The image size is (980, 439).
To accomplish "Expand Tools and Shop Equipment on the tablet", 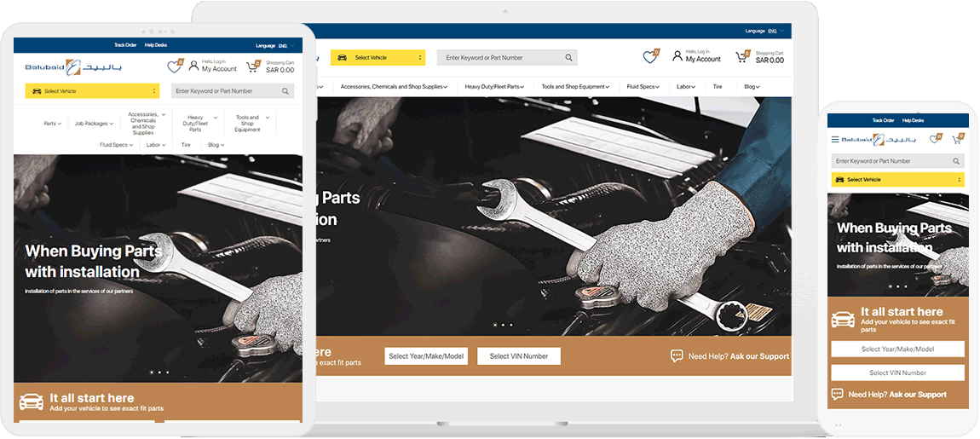I will (x=252, y=124).
